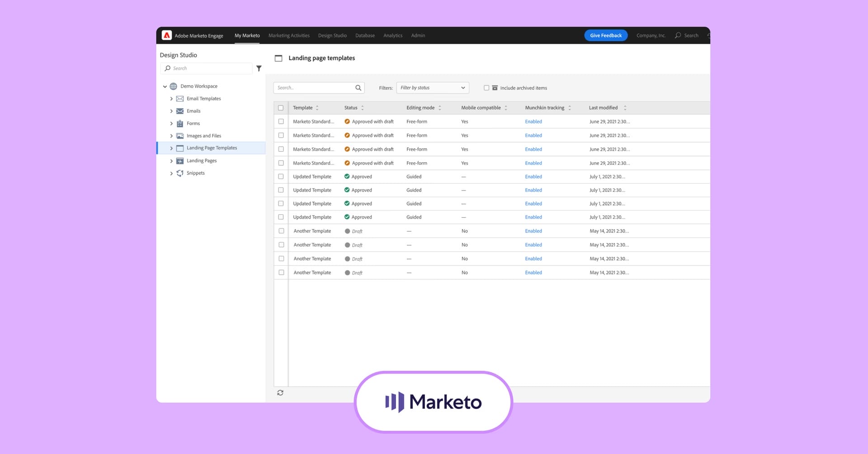The width and height of the screenshot is (868, 454).
Task: Click the refresh icon at the bottom
Action: [280, 393]
